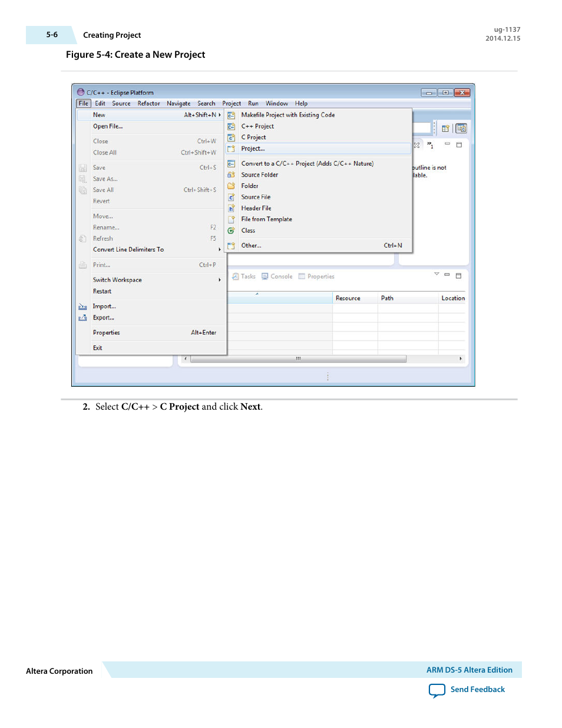Open the Project menu in menu bar
Image resolution: width=562 pixels, height=728 pixels.
[x=232, y=104]
